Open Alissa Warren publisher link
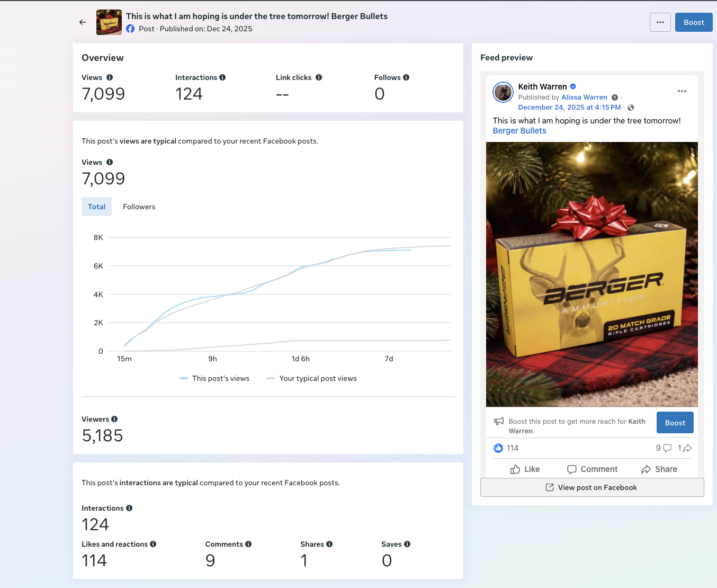Image resolution: width=717 pixels, height=588 pixels. [x=584, y=97]
